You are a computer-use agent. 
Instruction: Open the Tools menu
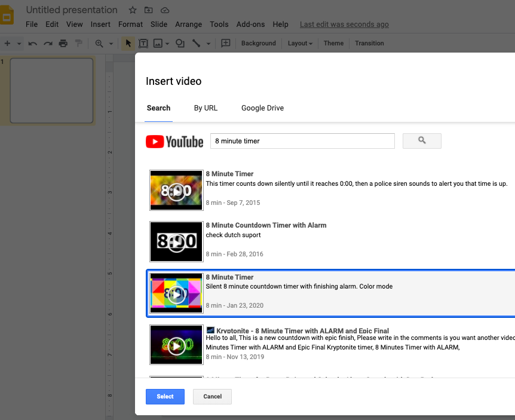pyautogui.click(x=219, y=24)
